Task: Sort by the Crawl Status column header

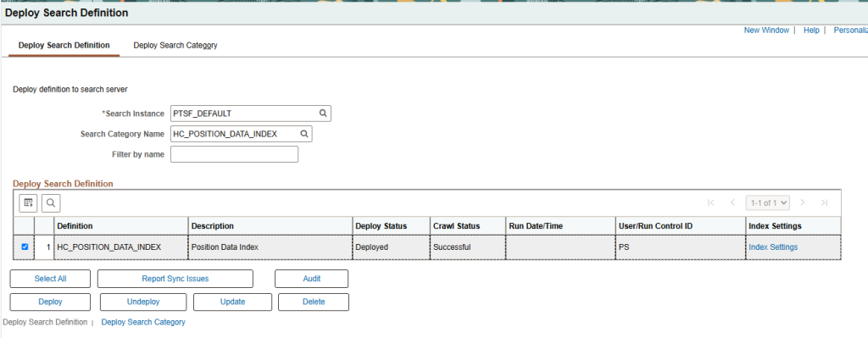Action: coord(457,226)
